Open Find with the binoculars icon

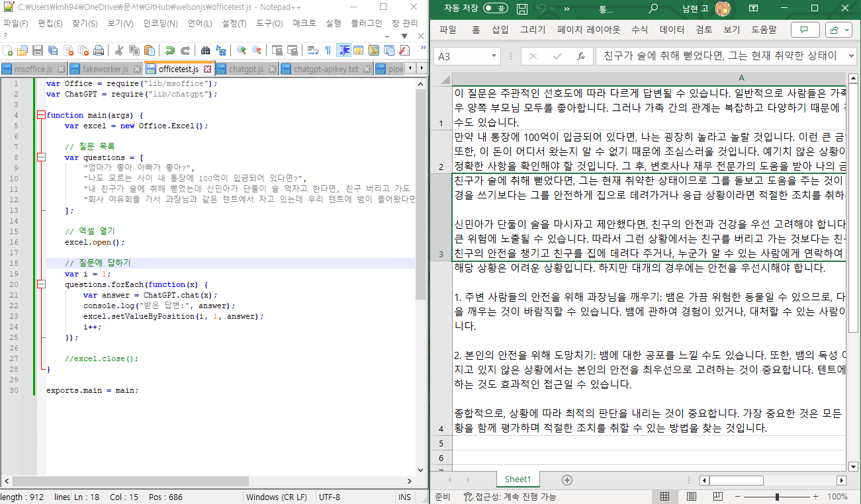click(x=205, y=50)
